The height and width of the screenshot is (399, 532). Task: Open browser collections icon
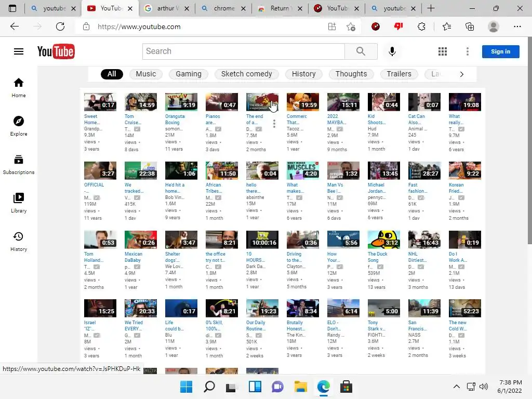coord(470,26)
